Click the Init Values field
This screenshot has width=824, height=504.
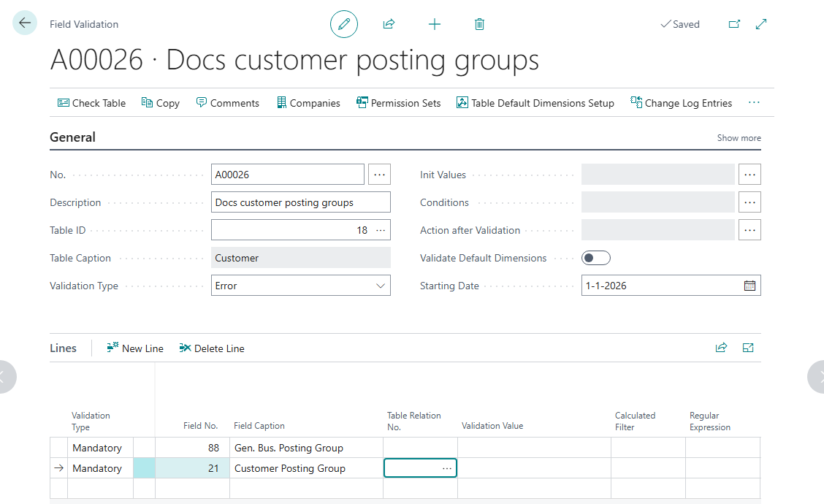click(657, 175)
